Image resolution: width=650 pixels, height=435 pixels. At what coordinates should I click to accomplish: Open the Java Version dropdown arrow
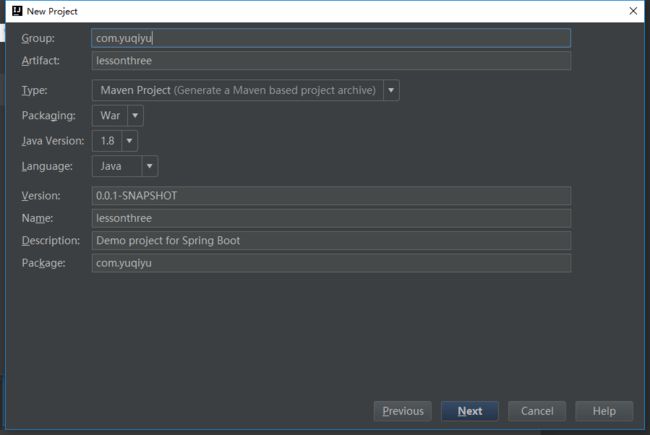coord(129,141)
